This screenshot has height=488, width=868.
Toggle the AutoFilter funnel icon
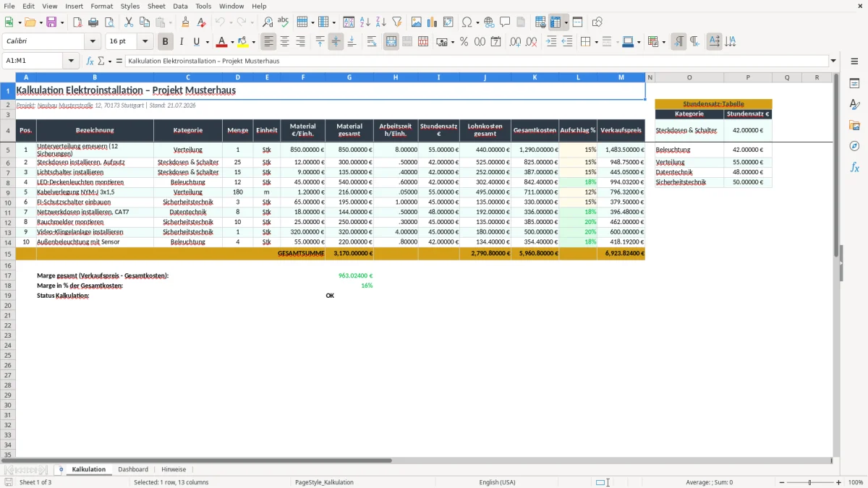click(397, 22)
